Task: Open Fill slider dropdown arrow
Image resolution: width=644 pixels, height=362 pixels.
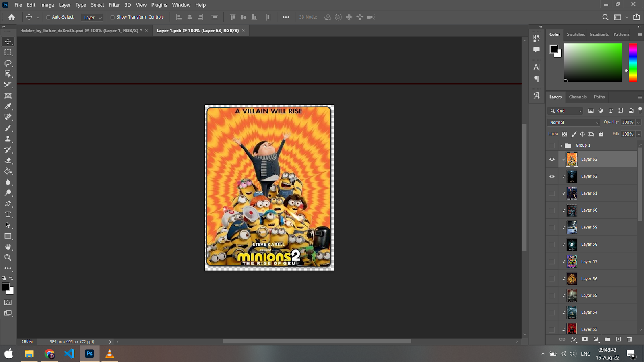Action: 639,134
